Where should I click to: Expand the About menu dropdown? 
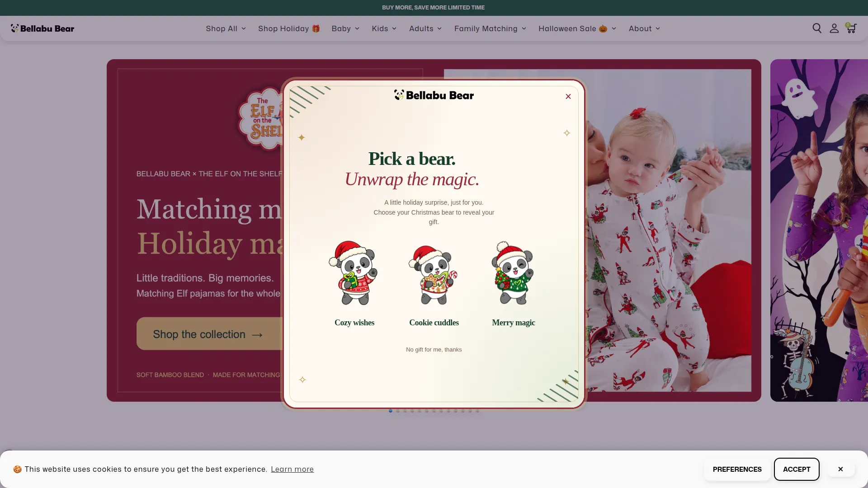[x=644, y=28]
